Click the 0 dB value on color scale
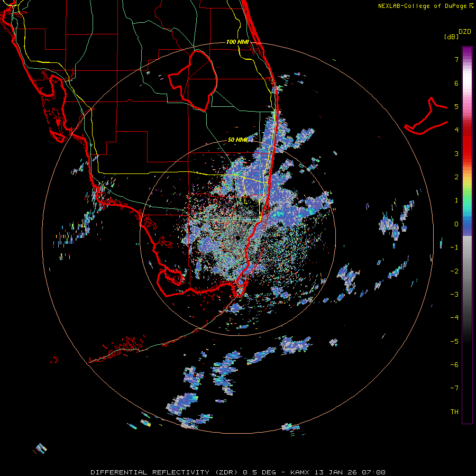 point(456,224)
